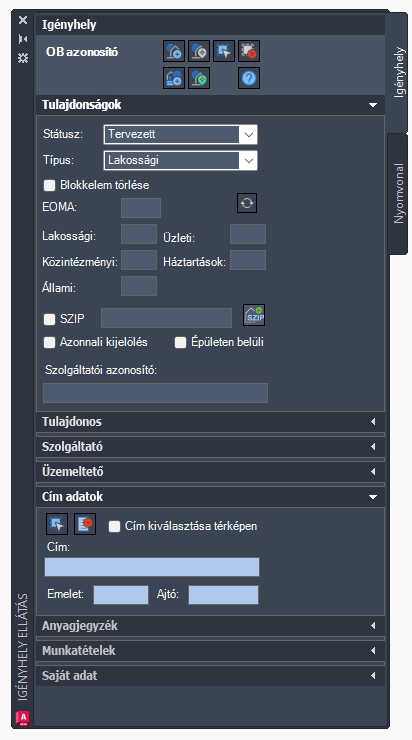Select the Igényhely side tab
The image size is (412, 740).
coord(399,72)
